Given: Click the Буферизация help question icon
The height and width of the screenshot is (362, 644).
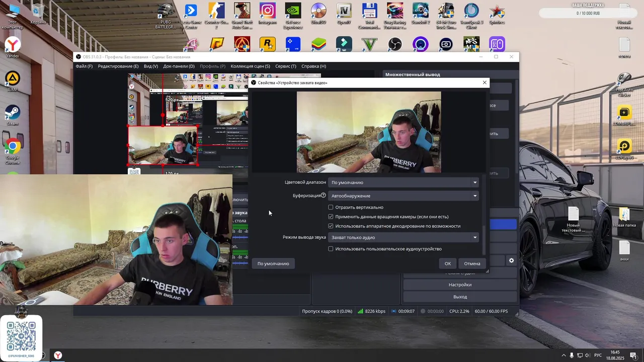Looking at the screenshot, I should [324, 196].
